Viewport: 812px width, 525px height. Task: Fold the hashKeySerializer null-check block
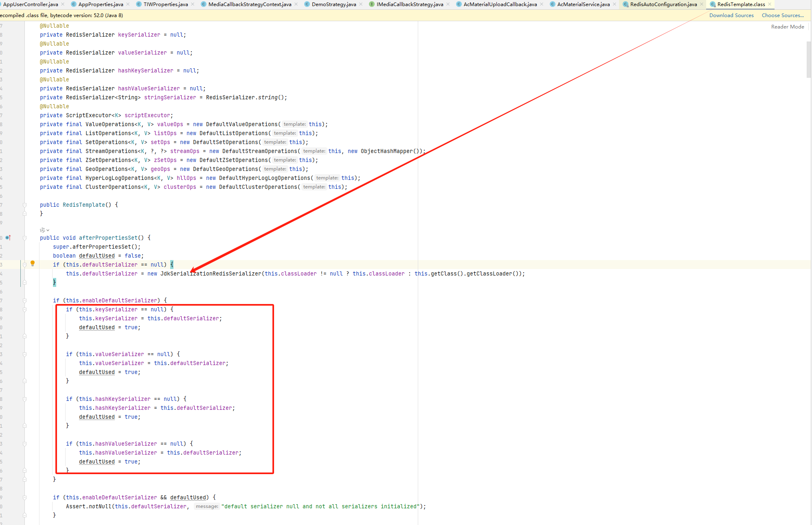[x=24, y=399]
